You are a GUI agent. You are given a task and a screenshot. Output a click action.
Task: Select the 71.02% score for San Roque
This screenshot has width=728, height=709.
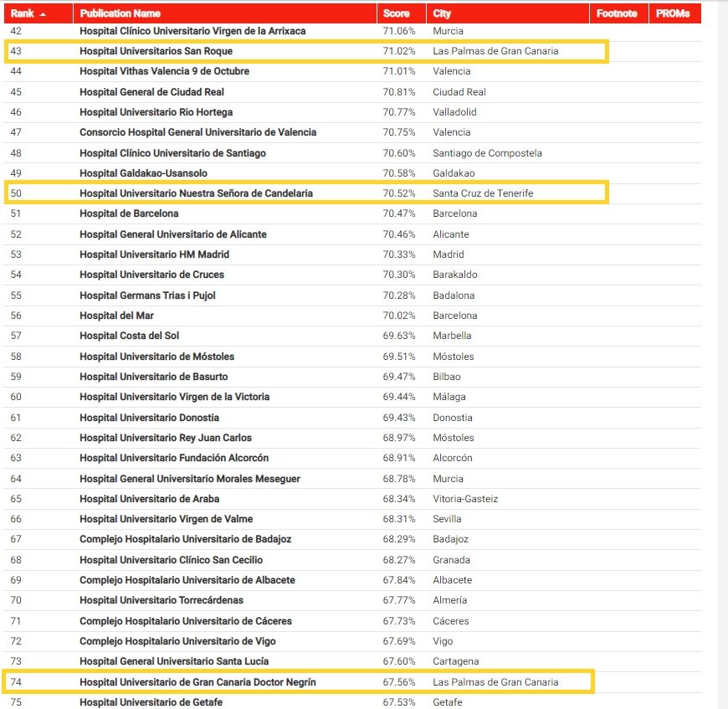point(399,51)
